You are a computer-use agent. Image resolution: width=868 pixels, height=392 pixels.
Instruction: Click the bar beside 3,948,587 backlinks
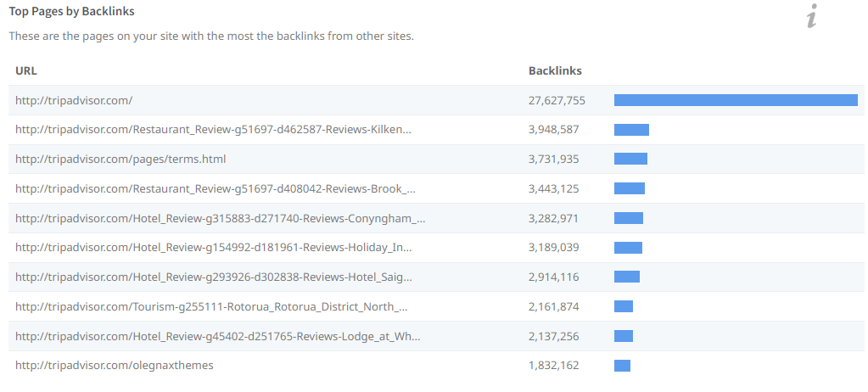pyautogui.click(x=631, y=130)
